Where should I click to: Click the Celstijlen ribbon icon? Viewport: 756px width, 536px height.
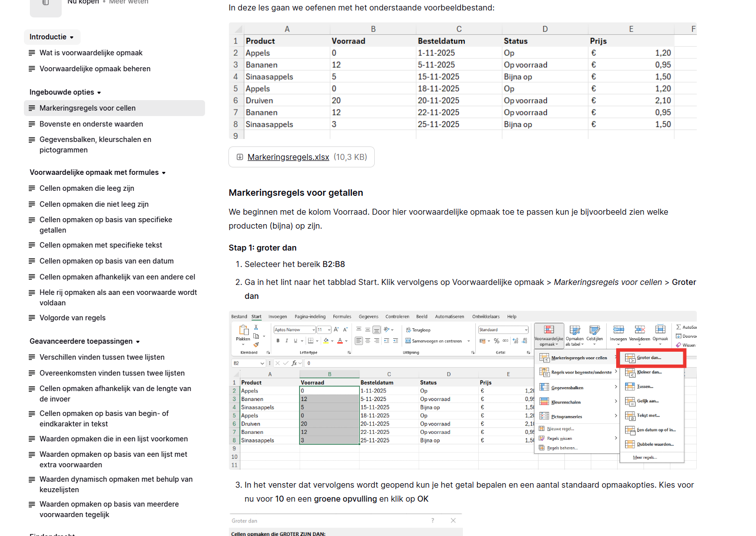pos(594,330)
